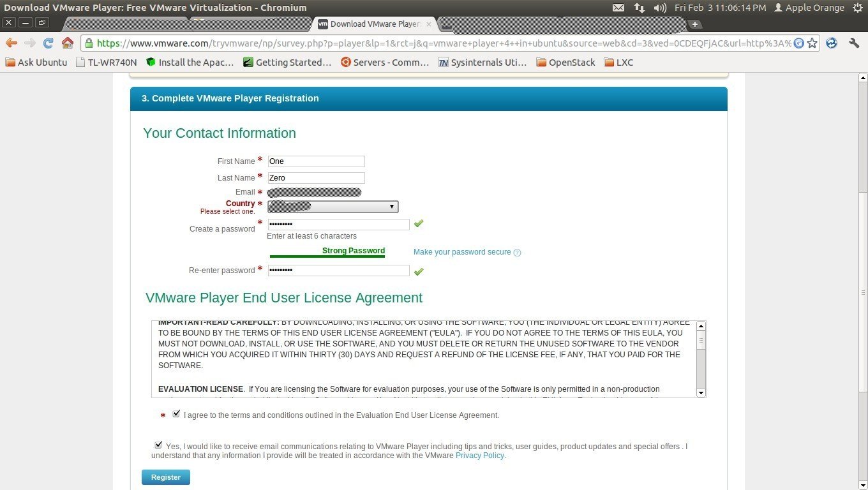The width and height of the screenshot is (868, 490).
Task: Close the Download VMware Player tab
Action: point(429,24)
